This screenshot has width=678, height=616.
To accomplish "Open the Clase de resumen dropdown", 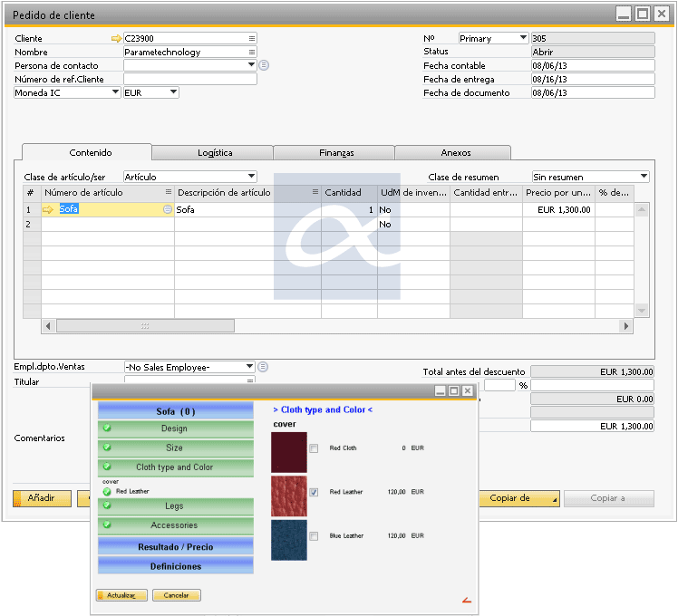I will (644, 177).
